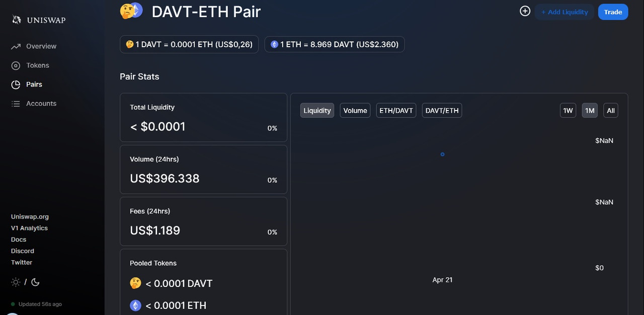
Task: Switch to light mode sun icon
Action: pyautogui.click(x=16, y=282)
